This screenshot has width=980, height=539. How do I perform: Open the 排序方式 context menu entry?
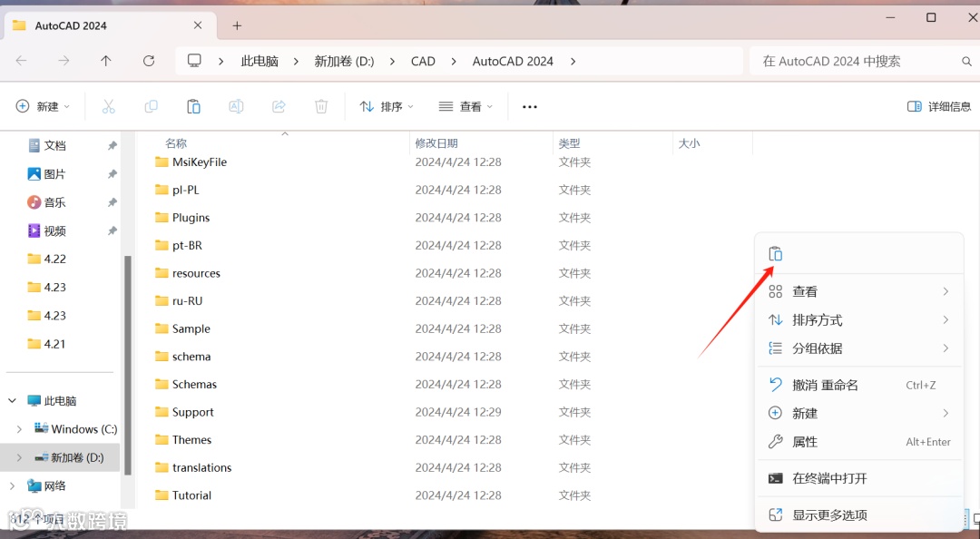(859, 320)
